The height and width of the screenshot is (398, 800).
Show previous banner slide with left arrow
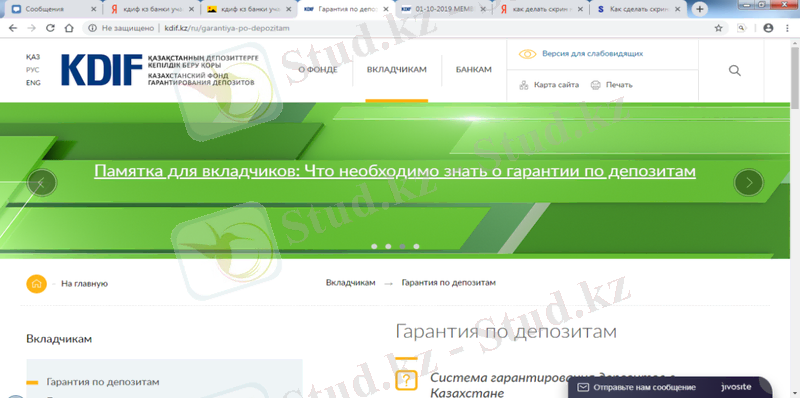tap(41, 183)
